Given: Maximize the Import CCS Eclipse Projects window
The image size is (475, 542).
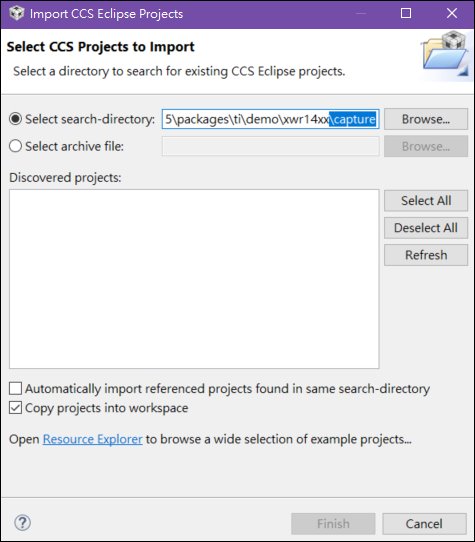Looking at the screenshot, I should (406, 13).
